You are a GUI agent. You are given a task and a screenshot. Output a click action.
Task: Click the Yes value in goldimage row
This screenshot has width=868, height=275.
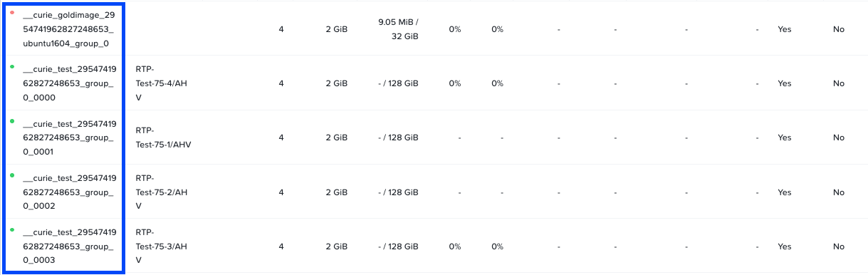784,29
